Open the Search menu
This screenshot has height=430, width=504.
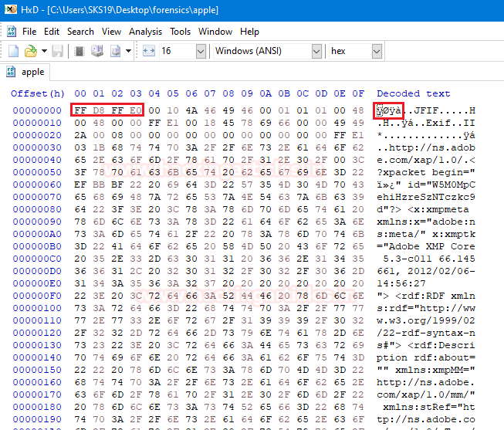click(x=80, y=32)
